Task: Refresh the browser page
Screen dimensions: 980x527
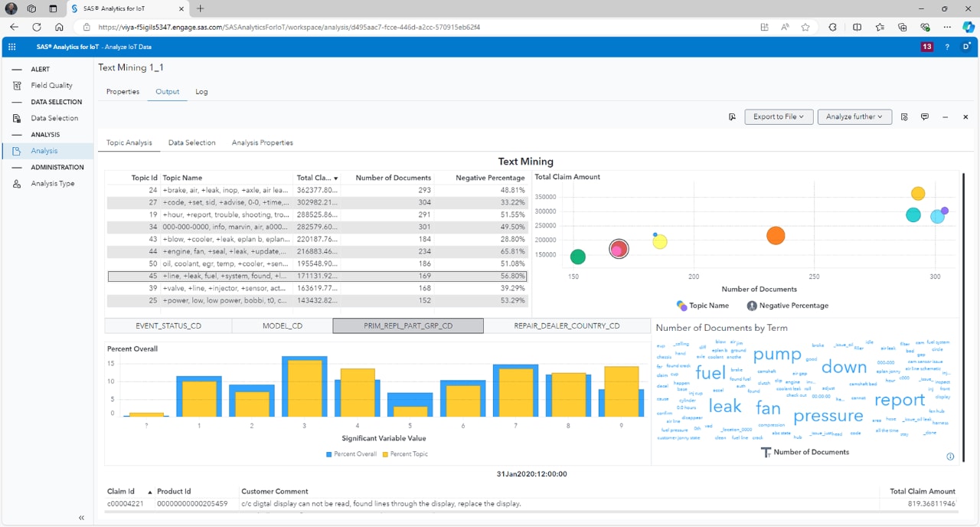Action: (37, 27)
